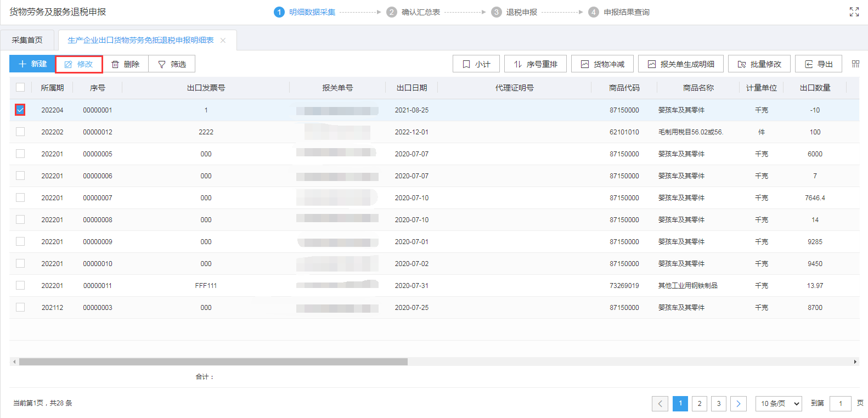The width and height of the screenshot is (868, 418).
Task: Check the row 00000011 checkbox
Action: pyautogui.click(x=20, y=285)
